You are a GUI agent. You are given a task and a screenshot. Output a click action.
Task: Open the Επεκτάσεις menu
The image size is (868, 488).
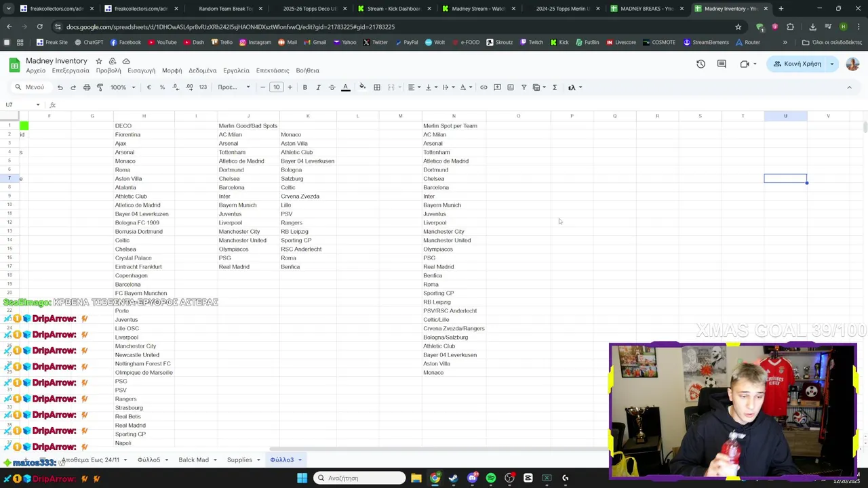(273, 70)
